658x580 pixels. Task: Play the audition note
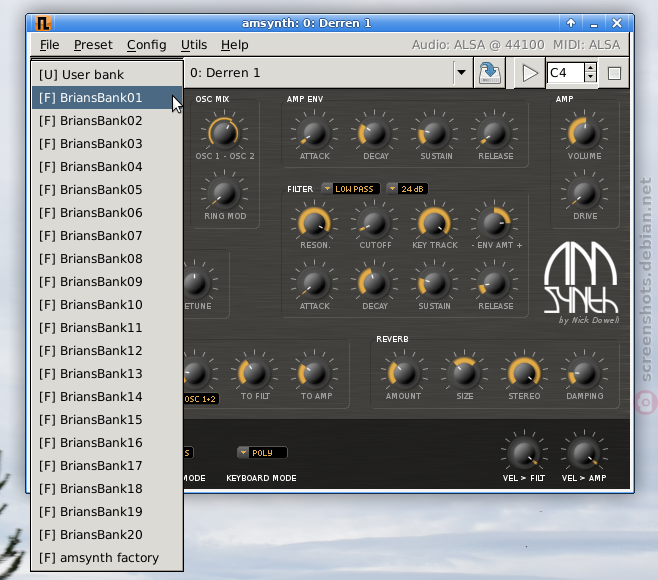point(529,73)
